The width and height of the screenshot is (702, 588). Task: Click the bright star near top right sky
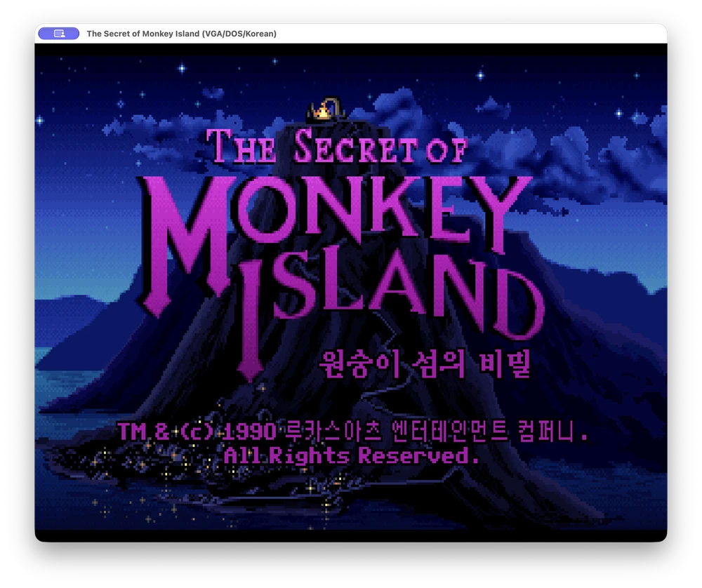(480, 75)
